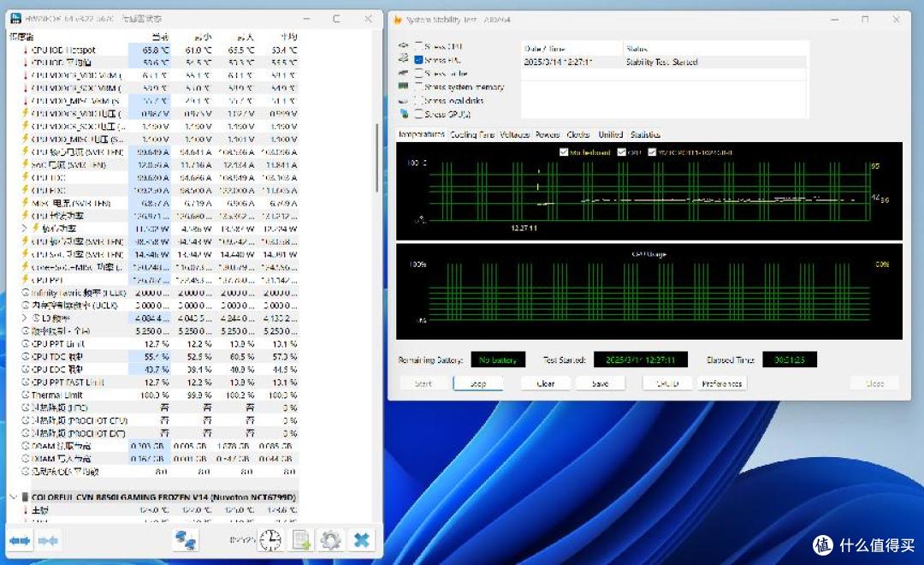Toggle Motherboard checkbox in temperature graph
The height and width of the screenshot is (565, 924).
pyautogui.click(x=563, y=152)
